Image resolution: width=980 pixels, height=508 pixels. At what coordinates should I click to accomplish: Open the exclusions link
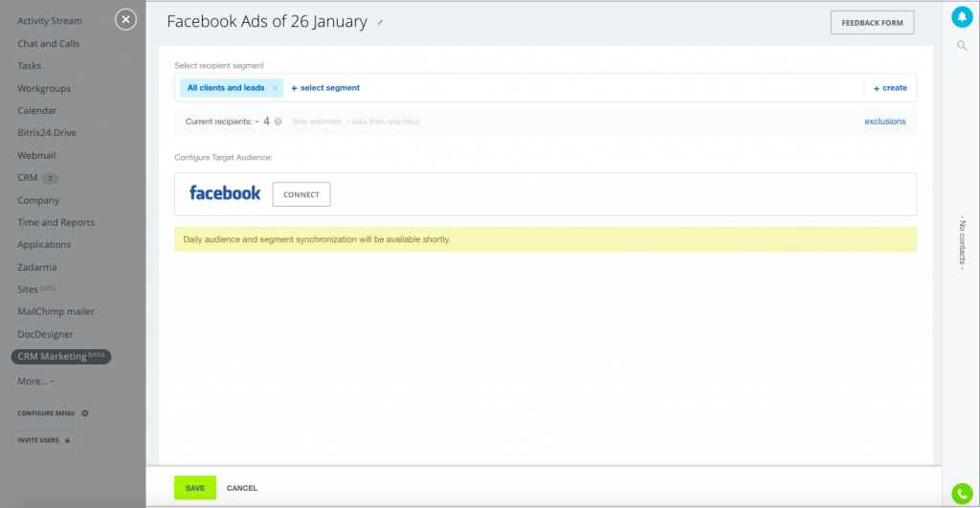885,121
